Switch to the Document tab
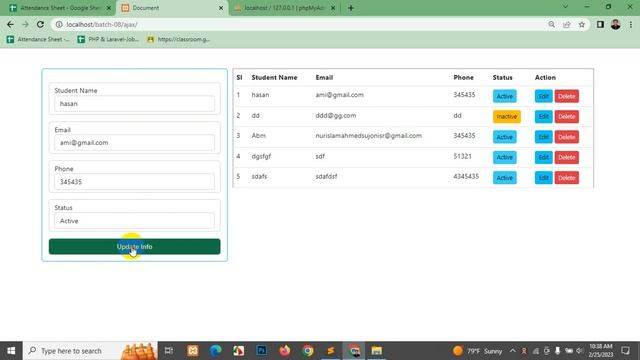Viewport: 640px width, 360px height. 172,8
